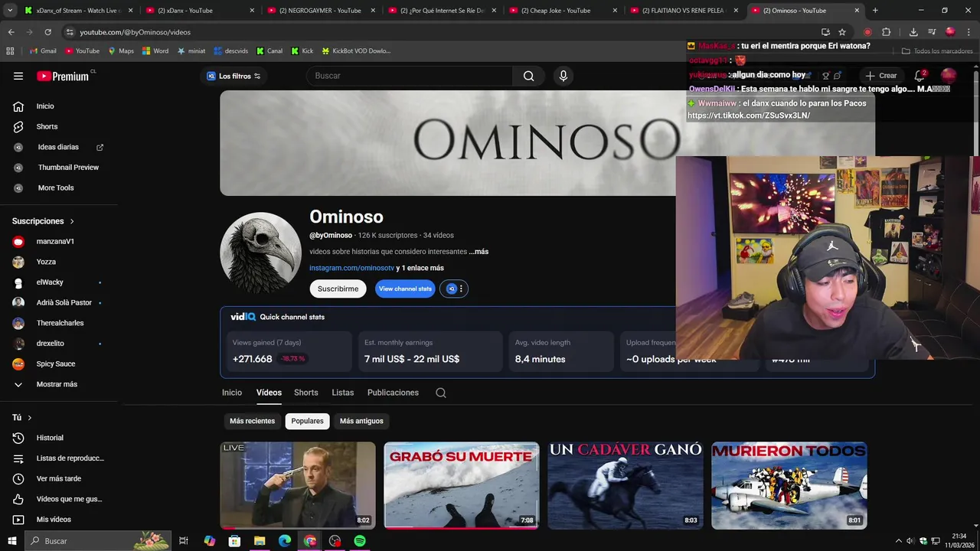Open the browser extensions puzzle icon
The width and height of the screenshot is (980, 551).
886,32
